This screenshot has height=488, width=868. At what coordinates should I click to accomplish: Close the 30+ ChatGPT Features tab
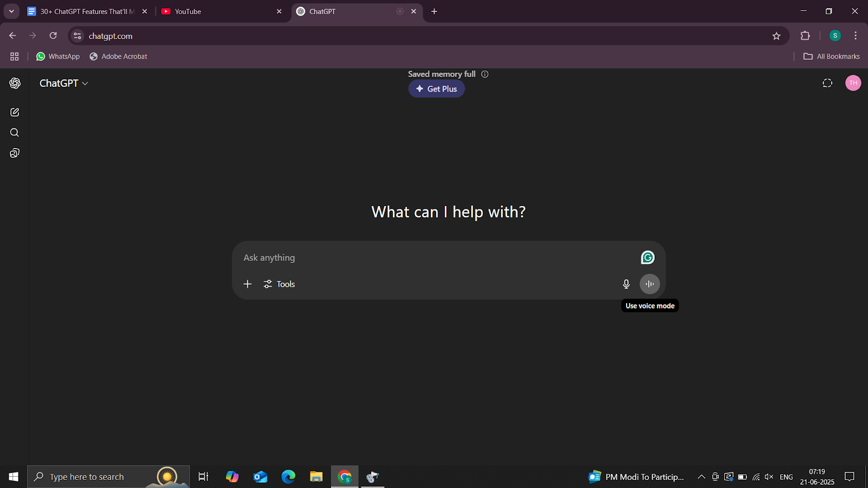coord(145,11)
